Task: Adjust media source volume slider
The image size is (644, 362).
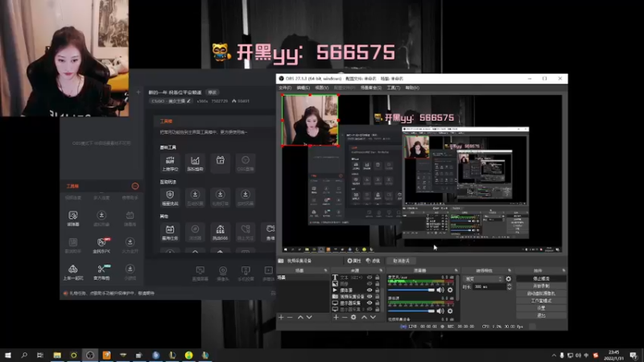Action: [411, 311]
